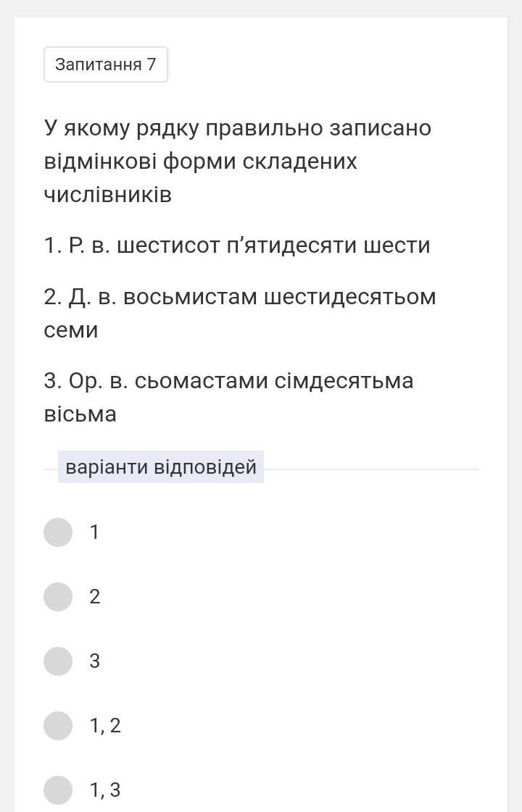Click statement 2 восьмистам шестидесятьом семи

pos(239,314)
